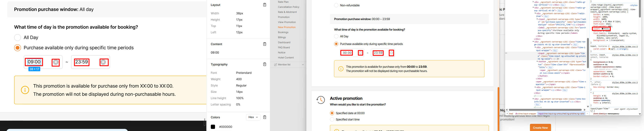Viewport: 644px width, 131px height.
Task: Select the All Day radio in design mockup
Action: (18, 38)
